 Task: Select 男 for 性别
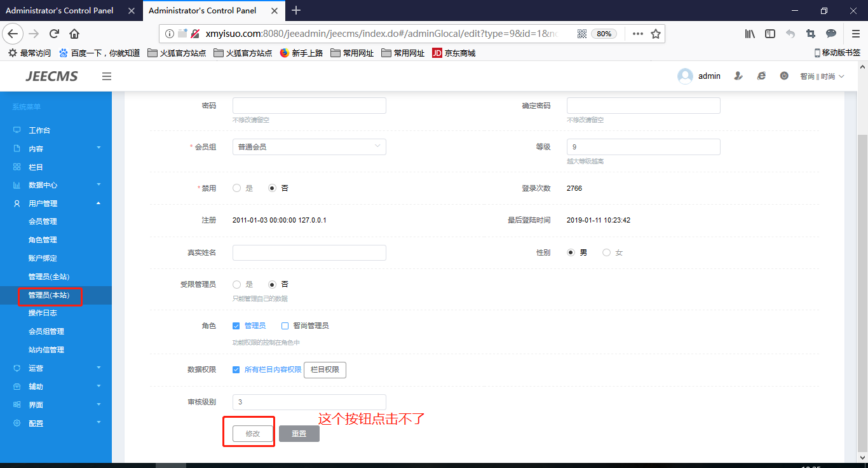pyautogui.click(x=571, y=252)
